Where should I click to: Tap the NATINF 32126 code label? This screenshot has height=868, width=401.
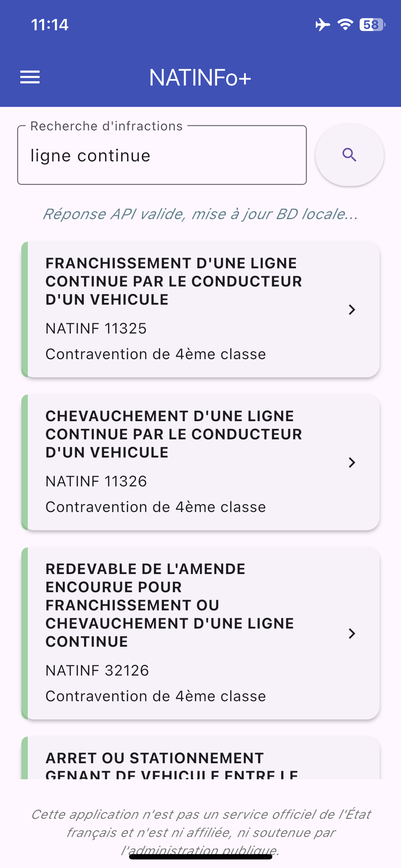(97, 671)
